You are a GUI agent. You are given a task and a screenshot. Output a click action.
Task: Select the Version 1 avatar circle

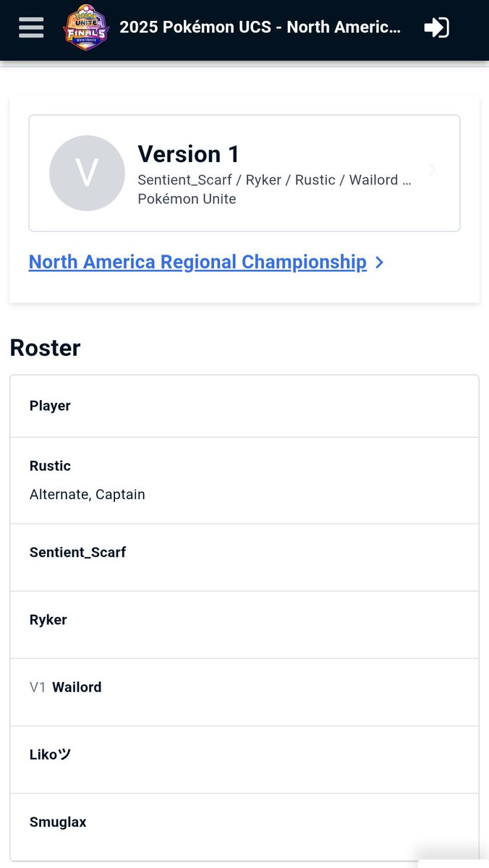click(87, 173)
